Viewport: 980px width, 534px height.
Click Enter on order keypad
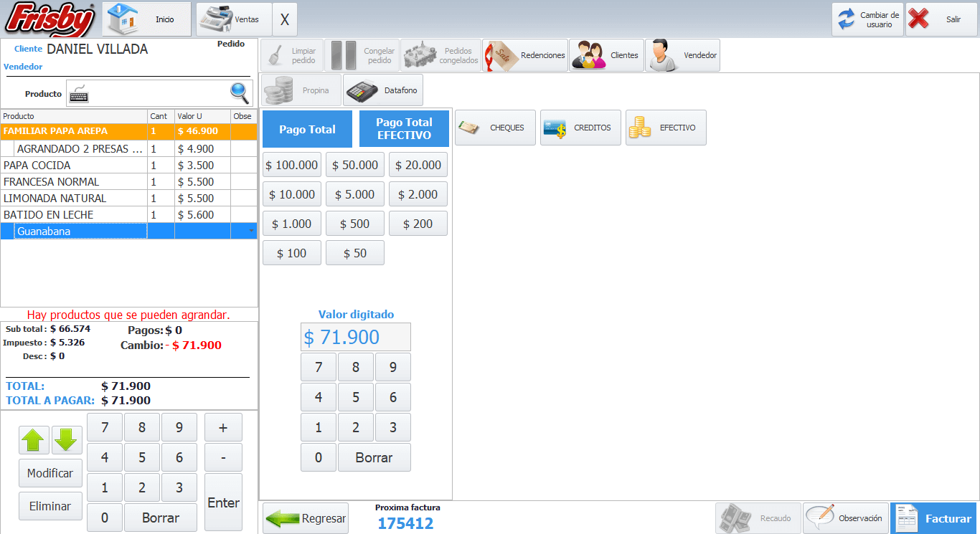tap(223, 502)
